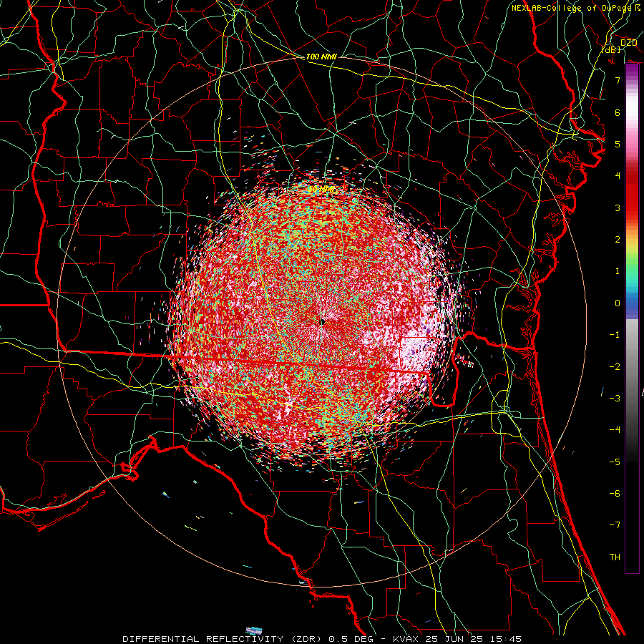This screenshot has height=644, width=644.
Task: Click the "[dB]" units label
Action: (x=610, y=49)
